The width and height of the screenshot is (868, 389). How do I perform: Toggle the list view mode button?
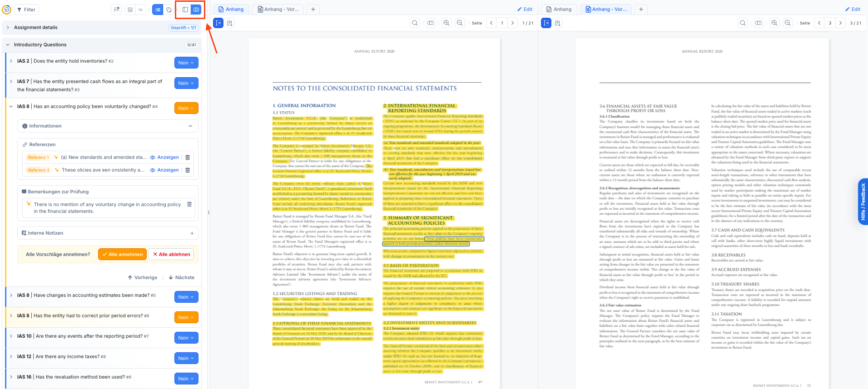158,10
